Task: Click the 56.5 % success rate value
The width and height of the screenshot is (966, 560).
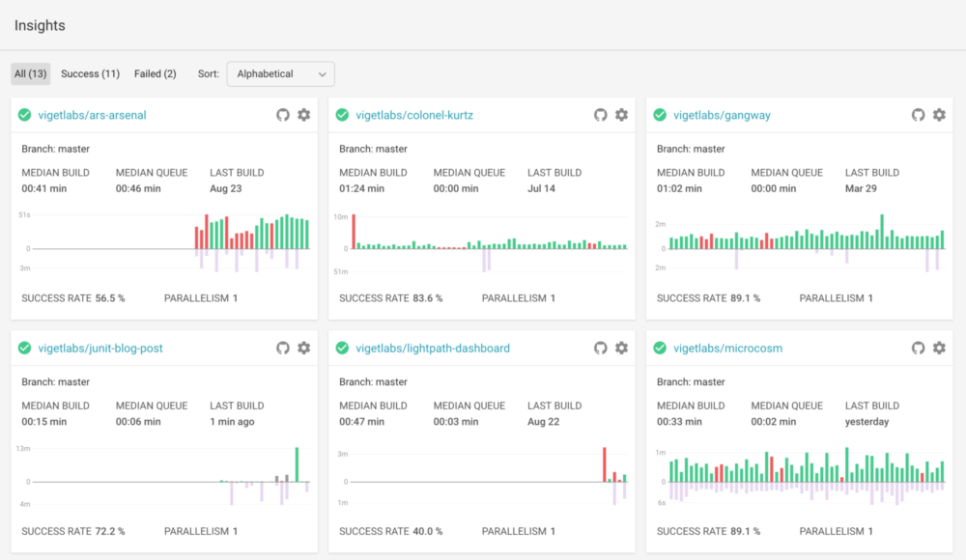Action: (x=110, y=298)
